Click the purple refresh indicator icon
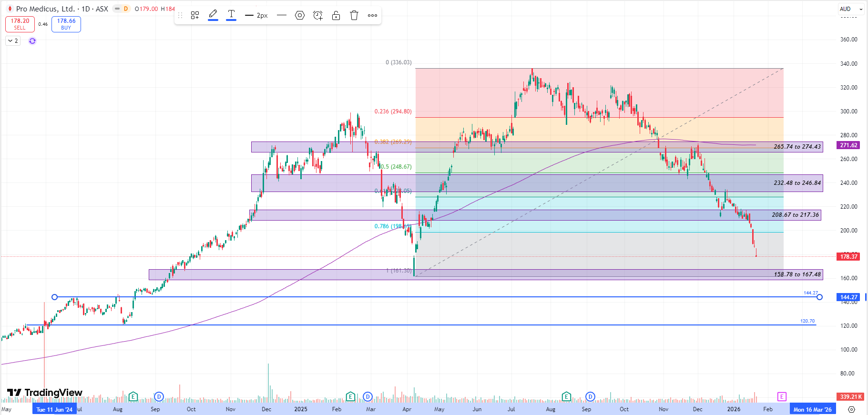The image size is (868, 415). pos(32,41)
